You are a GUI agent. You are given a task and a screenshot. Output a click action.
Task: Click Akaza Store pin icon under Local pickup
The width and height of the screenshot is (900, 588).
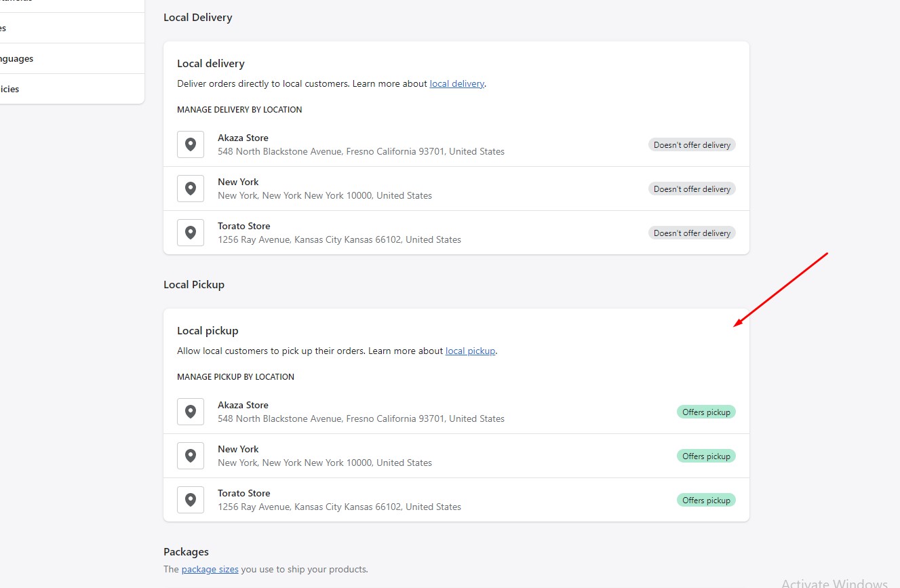[191, 412]
